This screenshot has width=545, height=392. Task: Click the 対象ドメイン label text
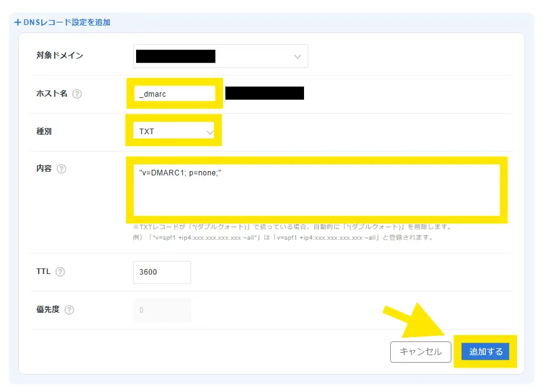pyautogui.click(x=60, y=56)
